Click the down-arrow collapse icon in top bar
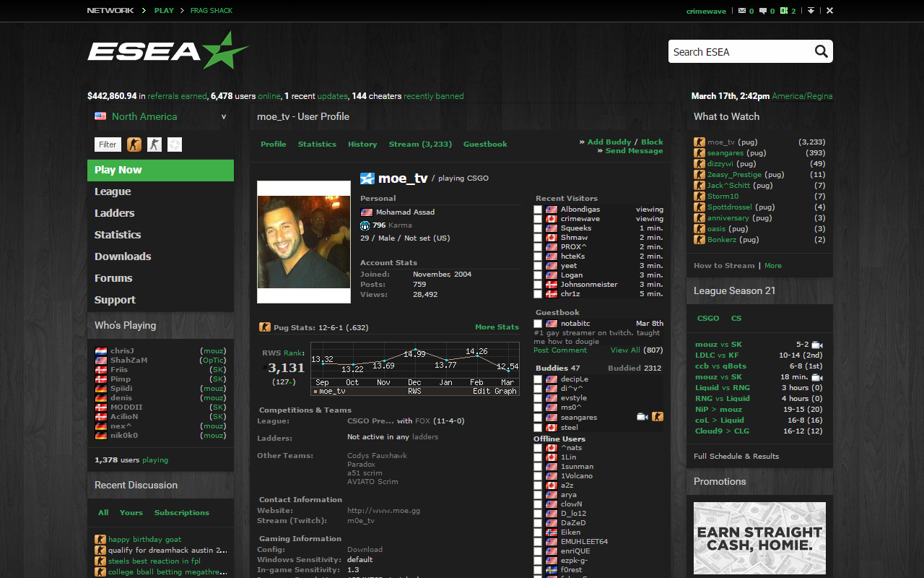Image resolution: width=924 pixels, height=578 pixels. pyautogui.click(x=811, y=11)
